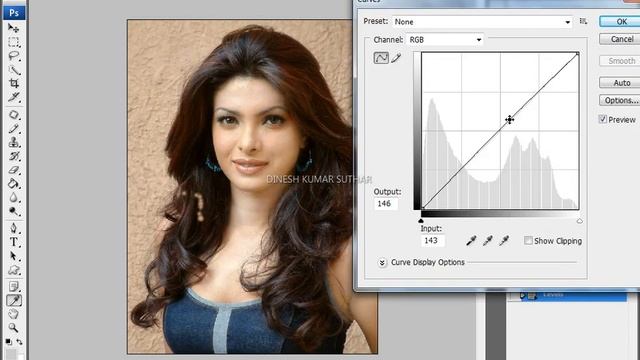This screenshot has height=360, width=640.
Task: Click Cancel in the Curves dialog
Action: pyautogui.click(x=621, y=39)
